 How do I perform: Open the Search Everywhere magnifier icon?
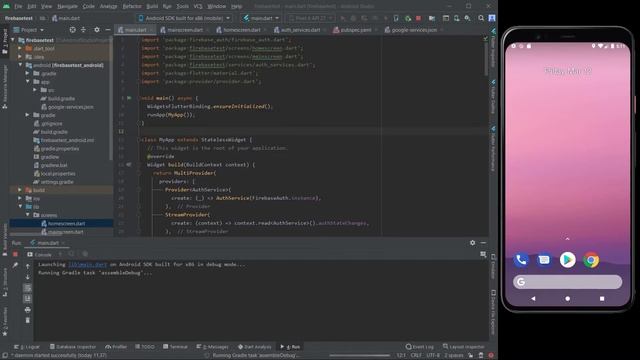[x=481, y=18]
